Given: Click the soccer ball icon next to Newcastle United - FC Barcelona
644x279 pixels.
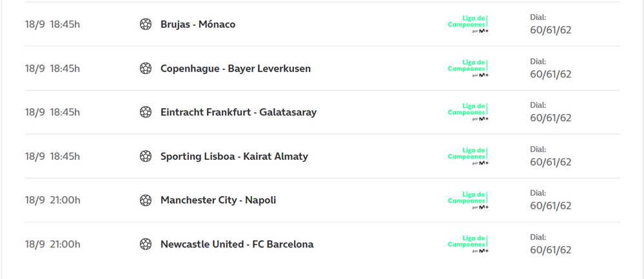Looking at the screenshot, I should click(146, 244).
